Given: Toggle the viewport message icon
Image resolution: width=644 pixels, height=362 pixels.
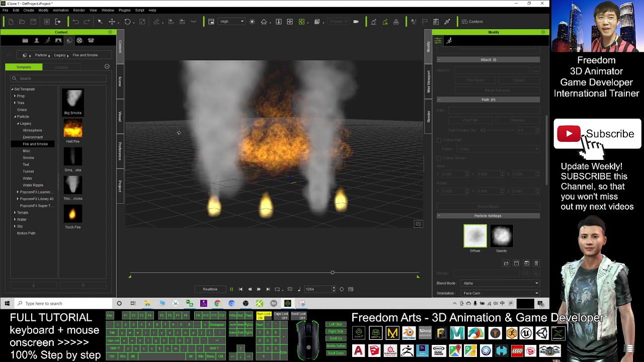Looking at the screenshot, I should point(418,224).
